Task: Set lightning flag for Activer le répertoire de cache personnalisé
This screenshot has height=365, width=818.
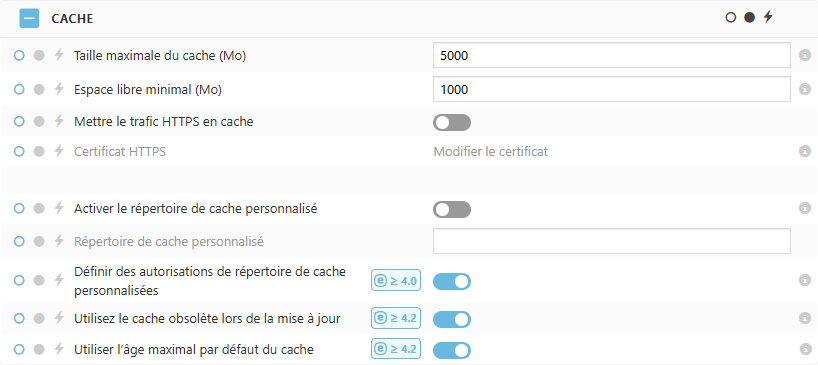Action: click(x=59, y=208)
